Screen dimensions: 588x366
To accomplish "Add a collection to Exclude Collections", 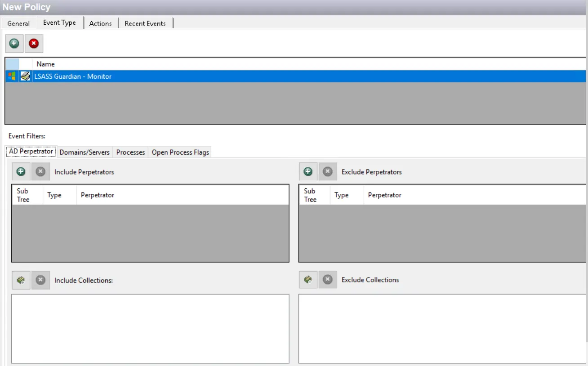I will [308, 280].
